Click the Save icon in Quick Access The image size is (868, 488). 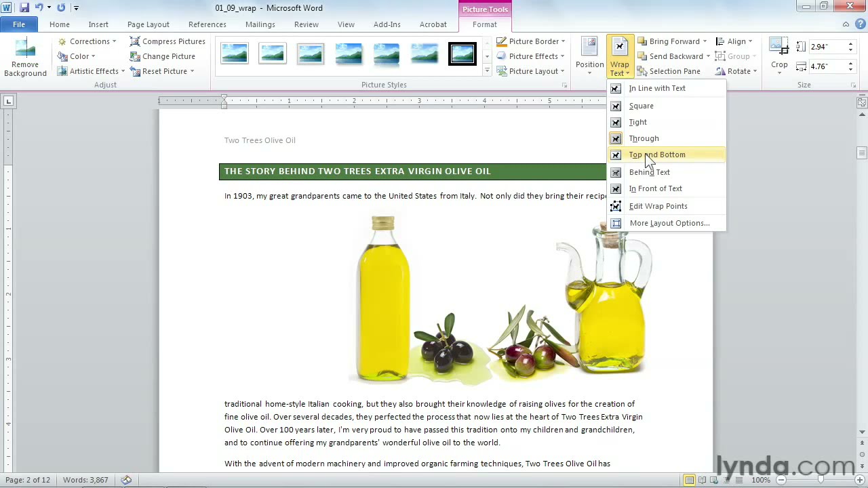pos(24,7)
